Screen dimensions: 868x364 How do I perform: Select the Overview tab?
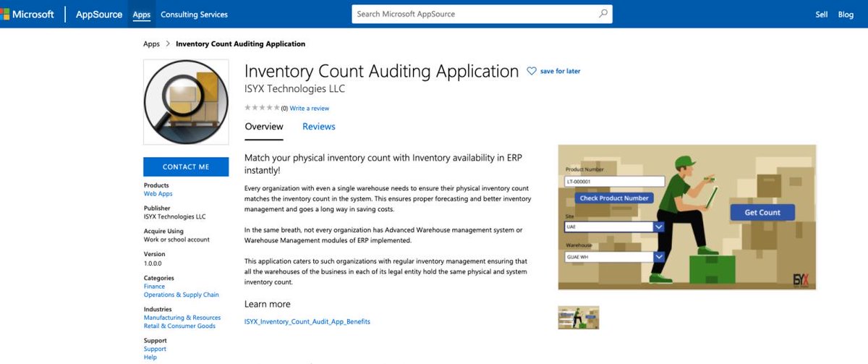pyautogui.click(x=264, y=127)
